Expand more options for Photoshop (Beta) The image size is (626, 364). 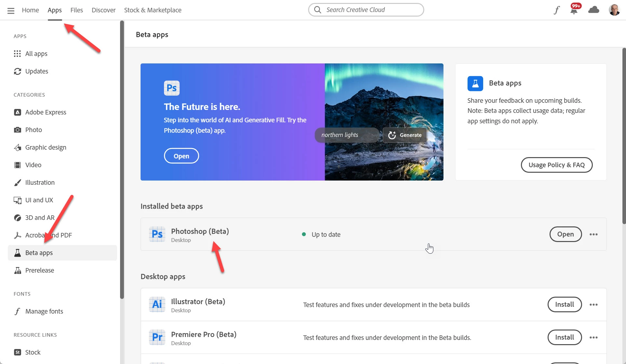pos(593,234)
